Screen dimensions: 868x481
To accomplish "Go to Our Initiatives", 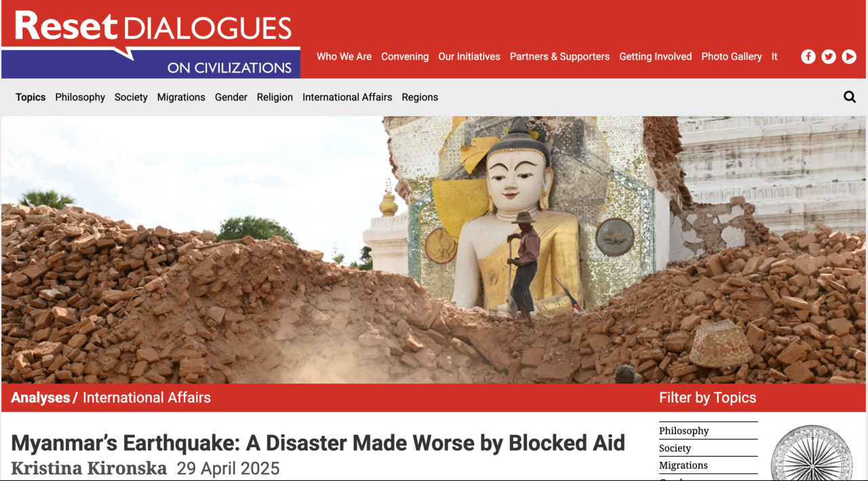I will point(469,57).
